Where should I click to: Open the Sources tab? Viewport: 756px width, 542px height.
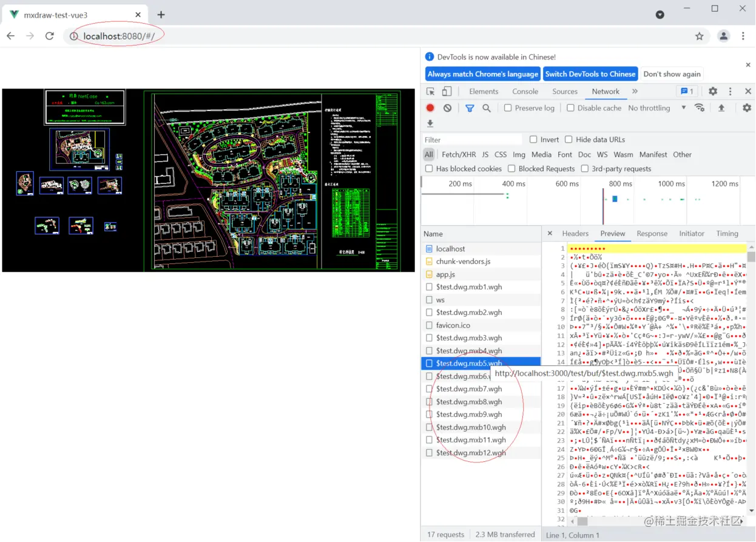565,92
